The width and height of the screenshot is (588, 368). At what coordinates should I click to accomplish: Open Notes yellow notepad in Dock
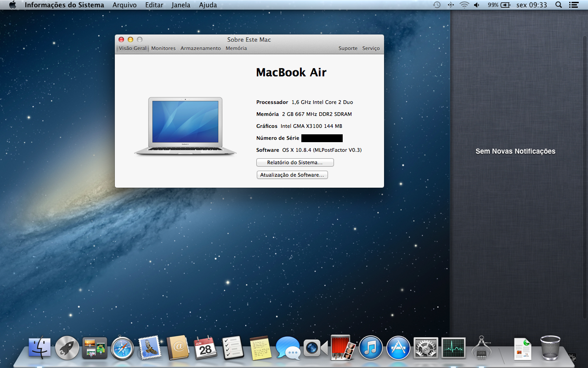tap(260, 348)
